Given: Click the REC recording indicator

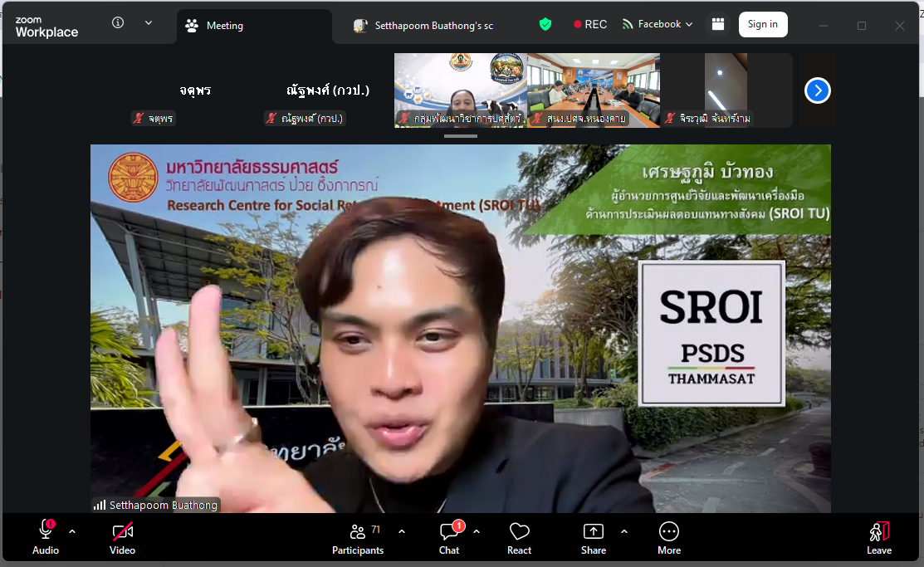Looking at the screenshot, I should (590, 24).
